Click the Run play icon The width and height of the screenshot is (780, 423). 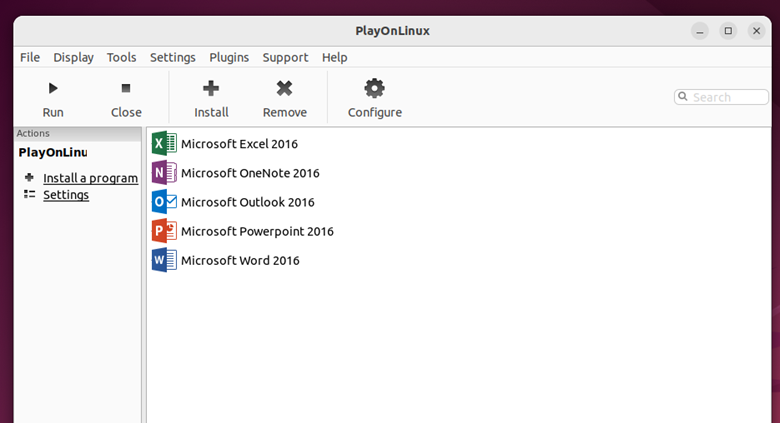(53, 89)
